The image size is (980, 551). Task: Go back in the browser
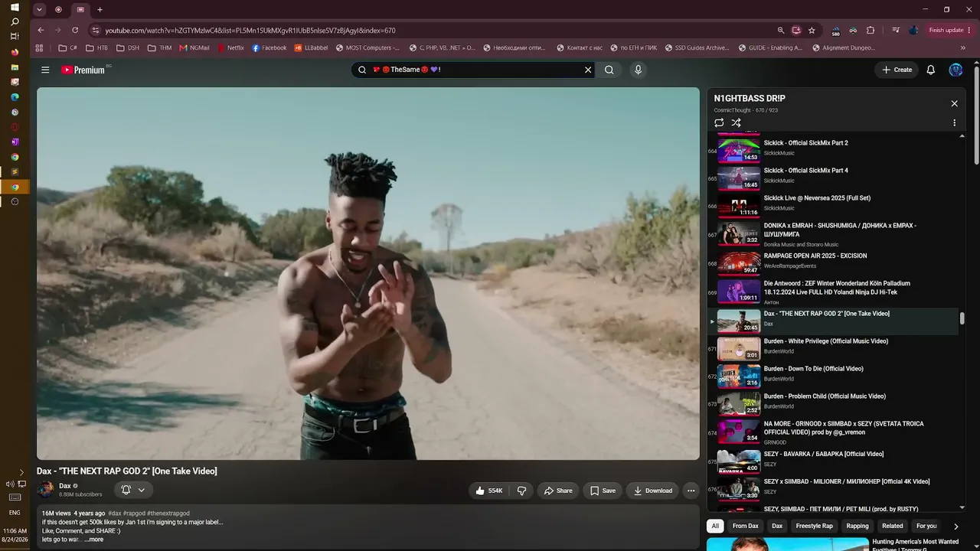pyautogui.click(x=41, y=30)
